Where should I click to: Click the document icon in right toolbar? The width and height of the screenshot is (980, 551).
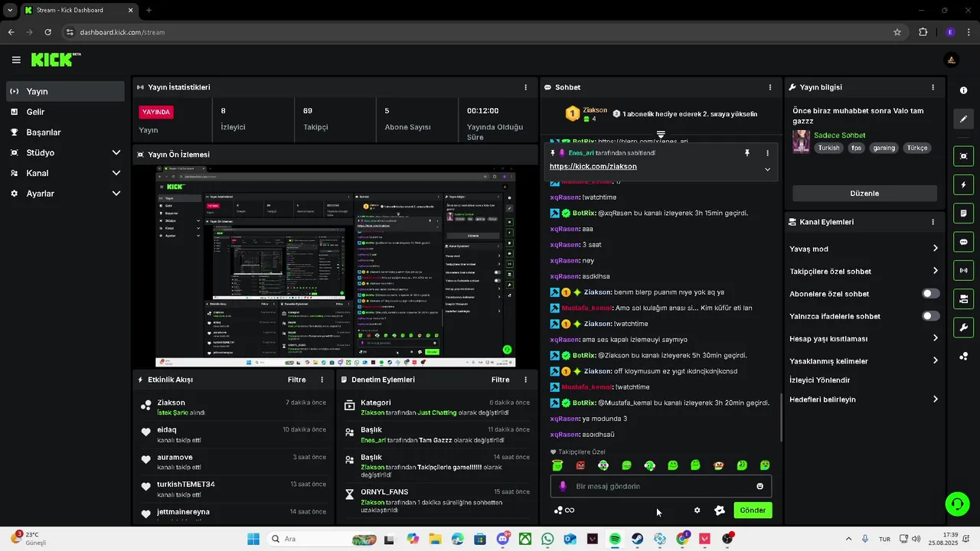963,213
